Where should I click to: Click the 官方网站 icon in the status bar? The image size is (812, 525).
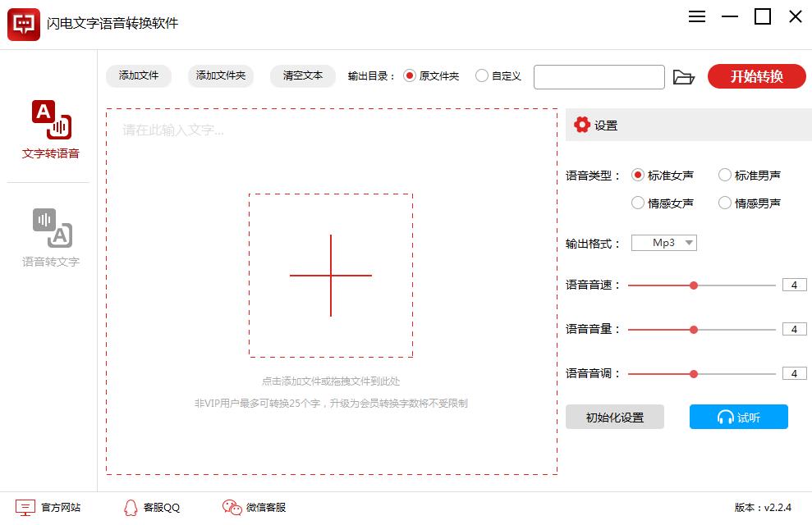[x=25, y=508]
